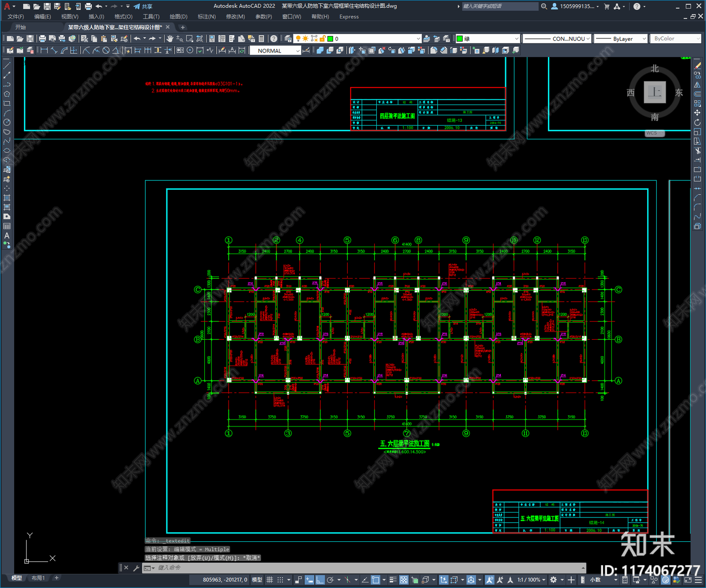Screen dimensions: 706x588
Task: Open the Layer Properties Manager icon
Action: pos(288,39)
